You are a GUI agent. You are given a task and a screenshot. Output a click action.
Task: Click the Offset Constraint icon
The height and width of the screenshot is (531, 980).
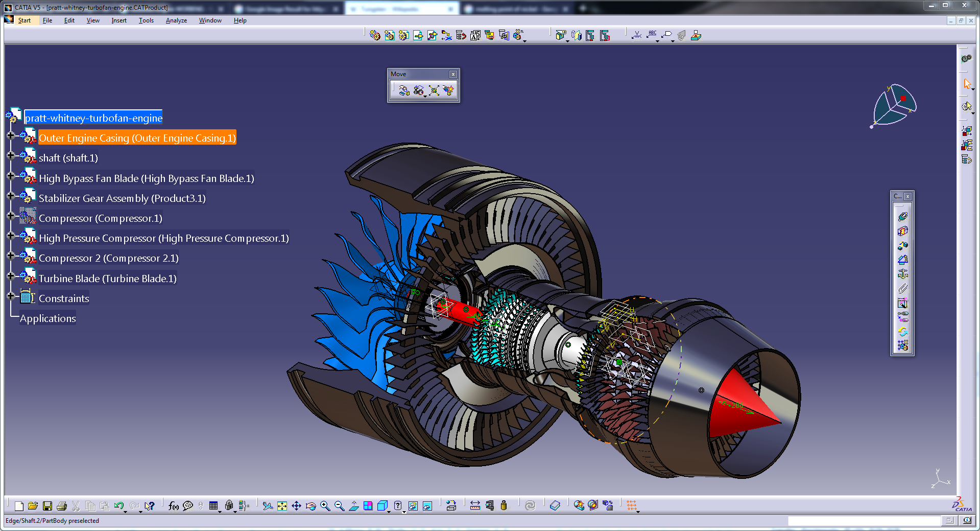(902, 245)
